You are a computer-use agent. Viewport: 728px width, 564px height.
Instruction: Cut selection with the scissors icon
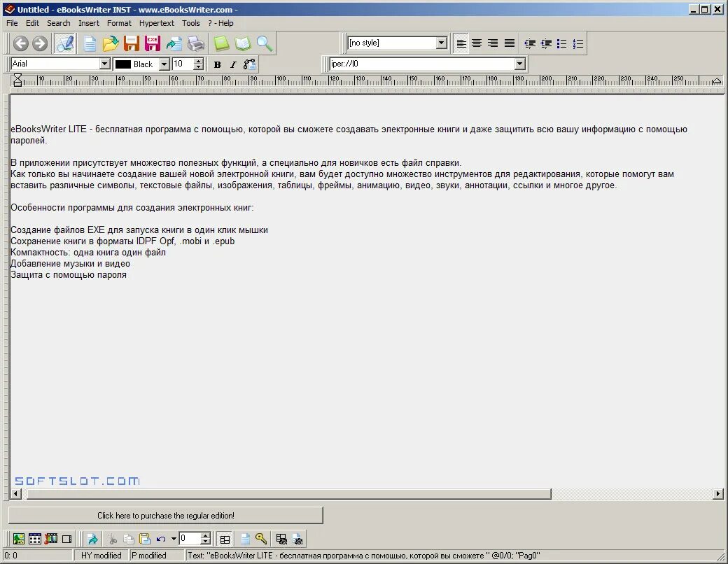point(113,539)
